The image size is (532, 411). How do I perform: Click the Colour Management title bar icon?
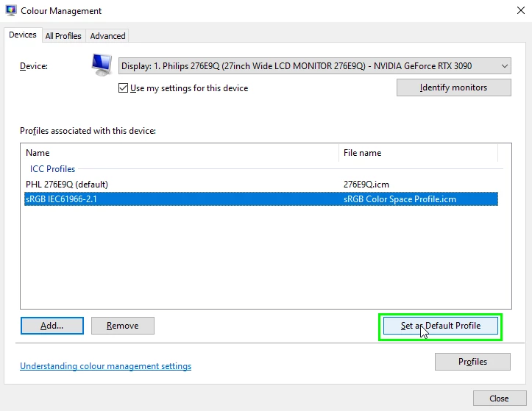point(11,10)
